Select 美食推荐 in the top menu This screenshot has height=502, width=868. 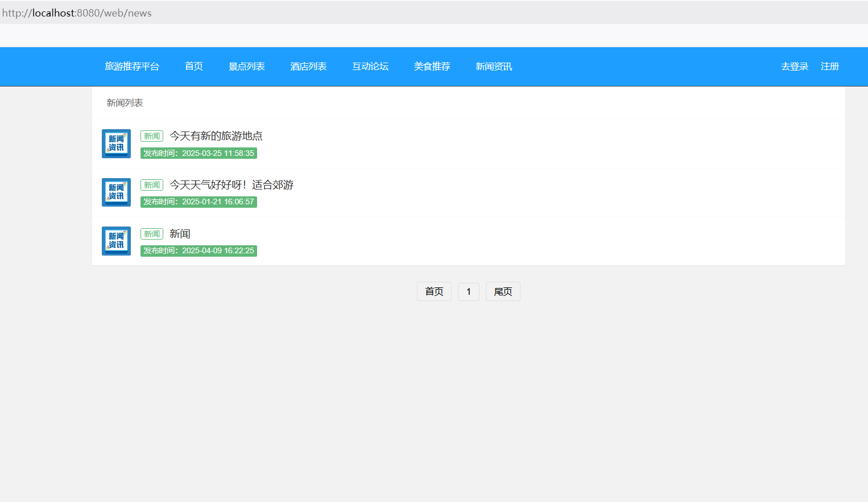pos(432,67)
